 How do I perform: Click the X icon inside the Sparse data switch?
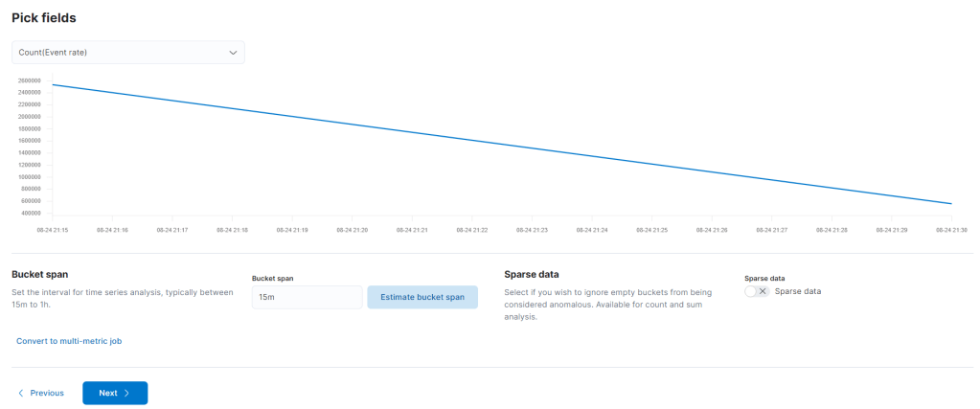click(x=763, y=291)
